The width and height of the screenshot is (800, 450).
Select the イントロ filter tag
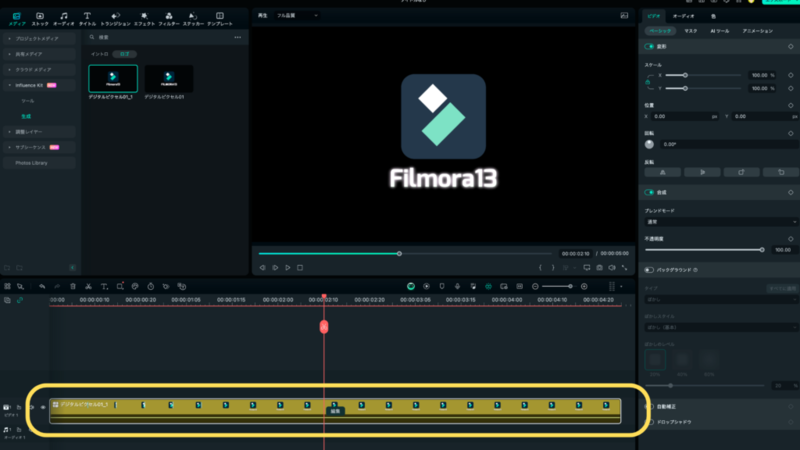pyautogui.click(x=99, y=54)
